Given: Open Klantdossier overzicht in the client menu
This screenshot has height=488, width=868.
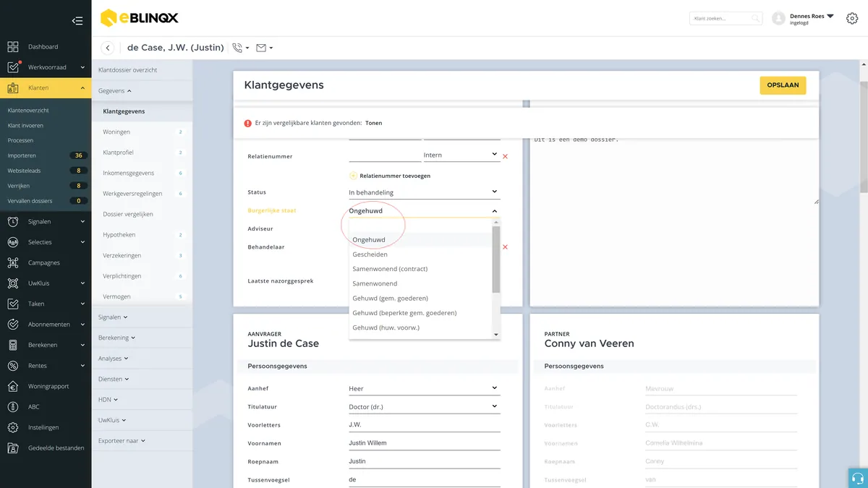Looking at the screenshot, I should click(142, 70).
